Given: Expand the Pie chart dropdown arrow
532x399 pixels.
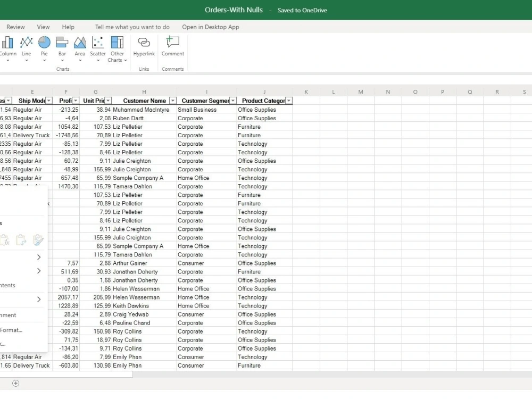Looking at the screenshot, I should tap(44, 61).
